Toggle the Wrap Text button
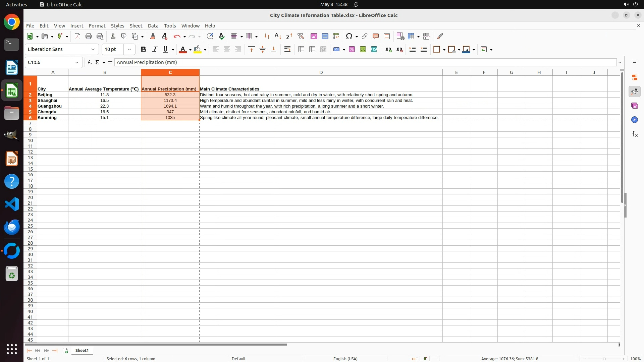The width and height of the screenshot is (644, 362). click(287, 50)
